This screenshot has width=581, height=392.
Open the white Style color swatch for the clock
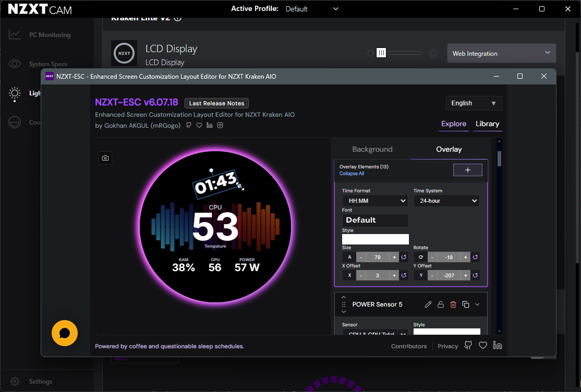(x=376, y=239)
